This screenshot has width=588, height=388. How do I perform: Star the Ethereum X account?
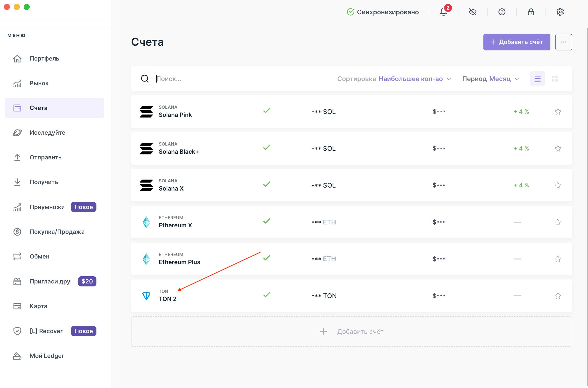(x=558, y=222)
